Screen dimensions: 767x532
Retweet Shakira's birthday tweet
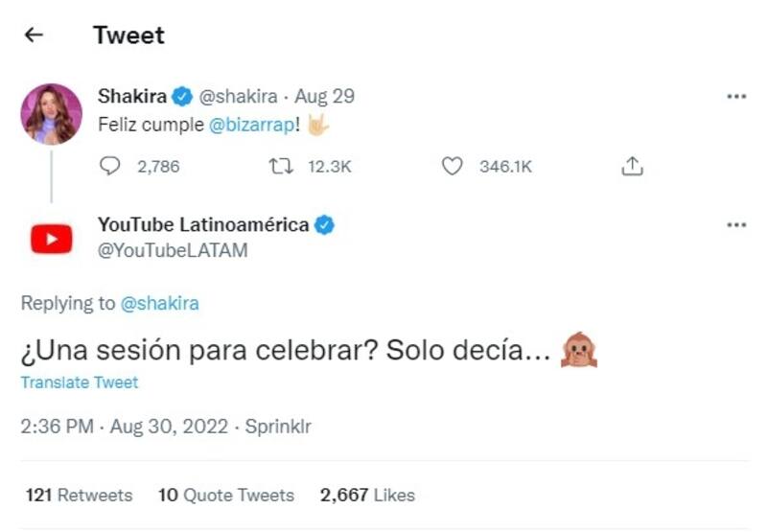pyautogui.click(x=278, y=166)
